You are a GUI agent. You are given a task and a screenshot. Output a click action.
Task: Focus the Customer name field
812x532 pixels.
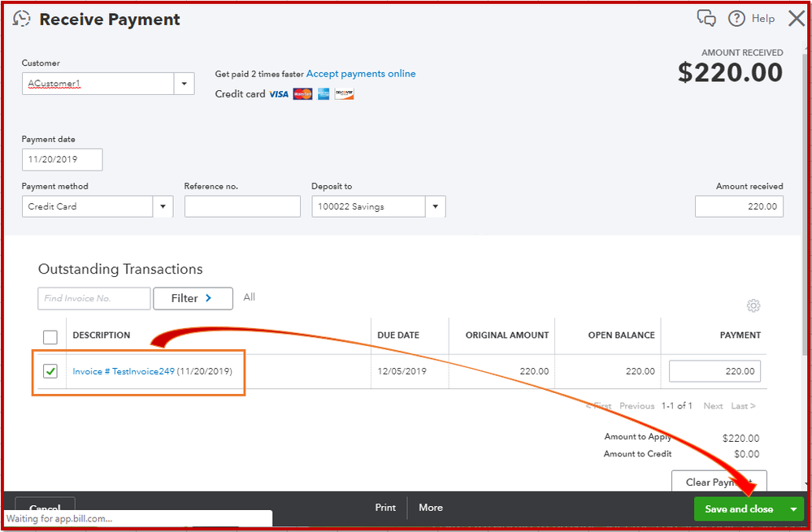coord(98,84)
